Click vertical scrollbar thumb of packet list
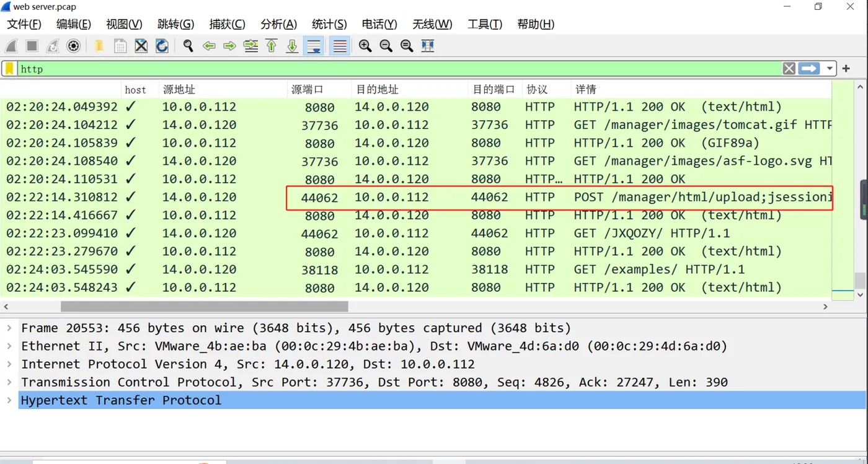868x464 pixels. tap(860, 281)
